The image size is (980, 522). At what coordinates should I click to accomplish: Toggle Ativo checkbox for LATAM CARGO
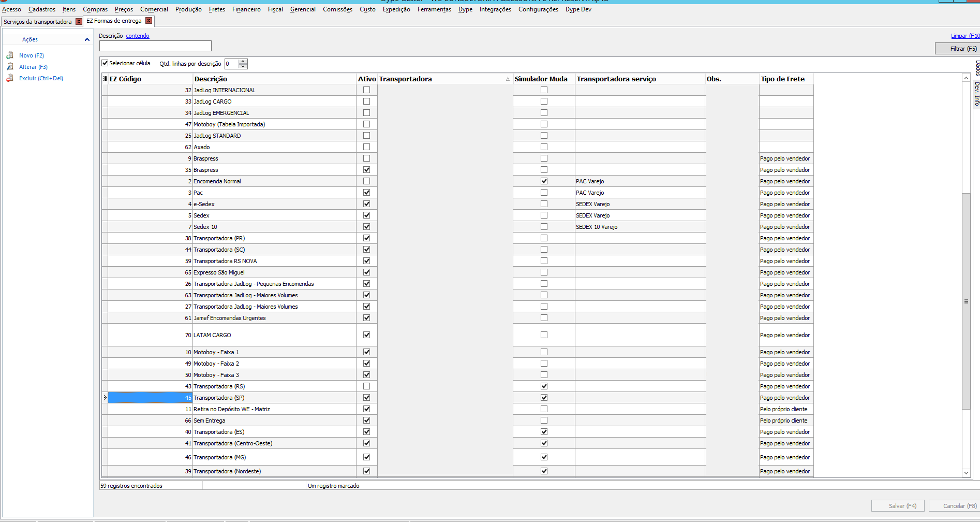(x=367, y=335)
